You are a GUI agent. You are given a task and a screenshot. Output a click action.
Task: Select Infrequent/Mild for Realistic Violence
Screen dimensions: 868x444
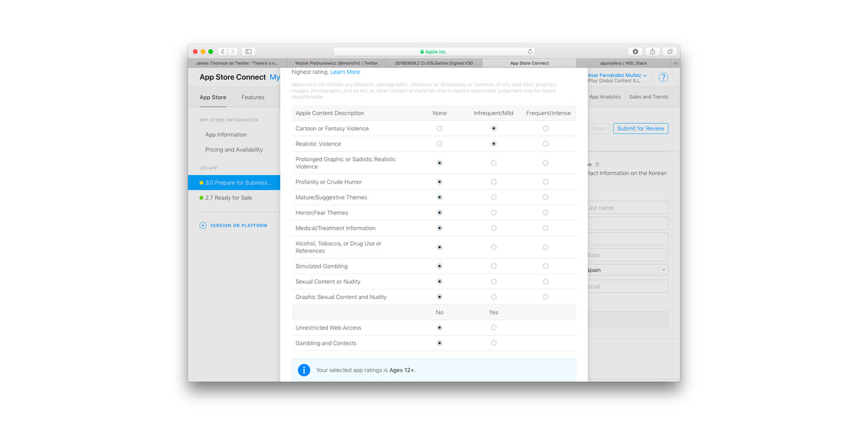tap(494, 144)
